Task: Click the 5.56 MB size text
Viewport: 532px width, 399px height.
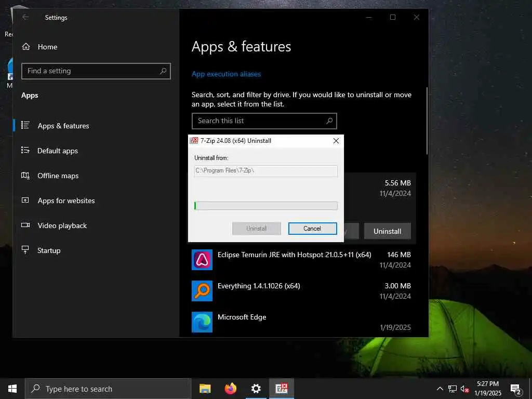Action: (x=397, y=183)
